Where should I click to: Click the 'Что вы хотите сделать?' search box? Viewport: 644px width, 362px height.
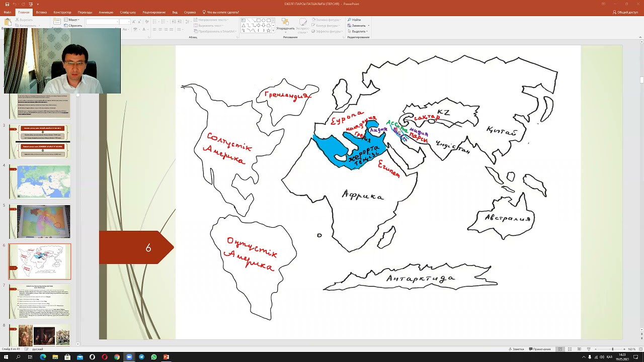[x=221, y=12]
